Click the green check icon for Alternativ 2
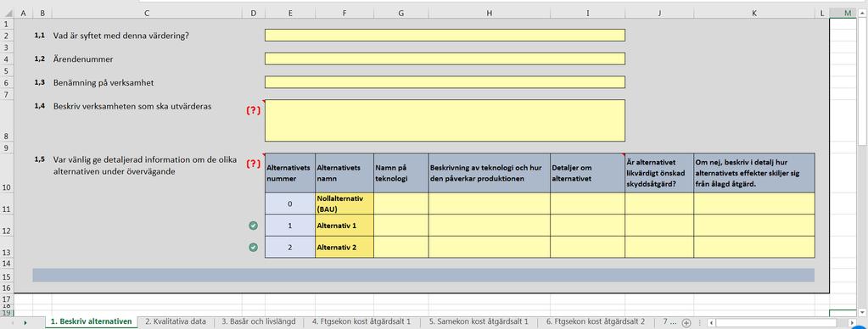Screen dimensions: 868x329 tap(253, 247)
